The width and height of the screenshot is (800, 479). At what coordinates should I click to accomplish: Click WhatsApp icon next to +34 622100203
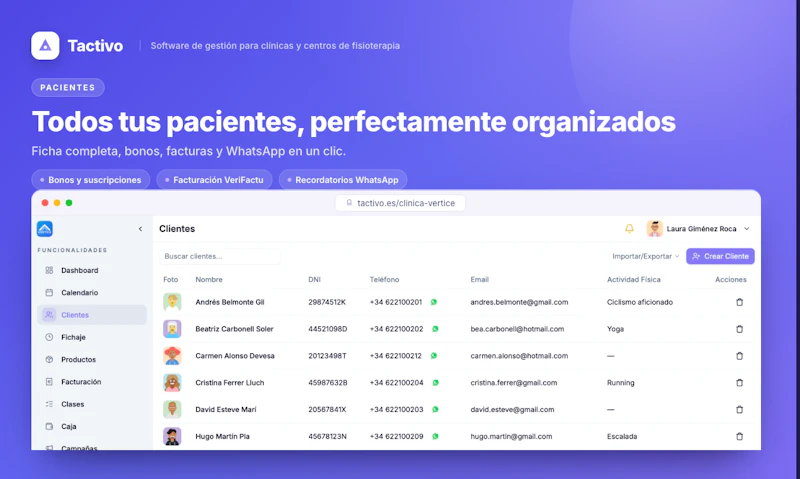click(x=435, y=409)
